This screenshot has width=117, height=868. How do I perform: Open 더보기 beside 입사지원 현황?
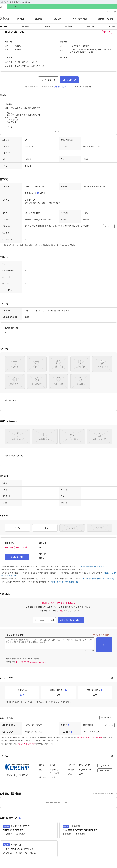113,678
